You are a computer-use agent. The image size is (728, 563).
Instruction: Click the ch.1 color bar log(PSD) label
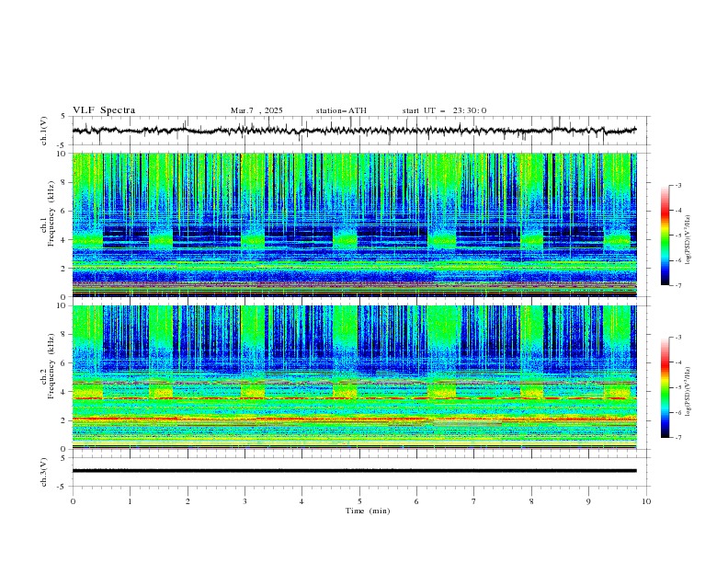pos(688,240)
